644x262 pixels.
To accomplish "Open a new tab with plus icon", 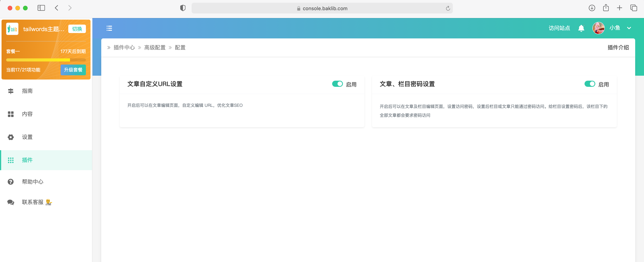I will point(619,8).
